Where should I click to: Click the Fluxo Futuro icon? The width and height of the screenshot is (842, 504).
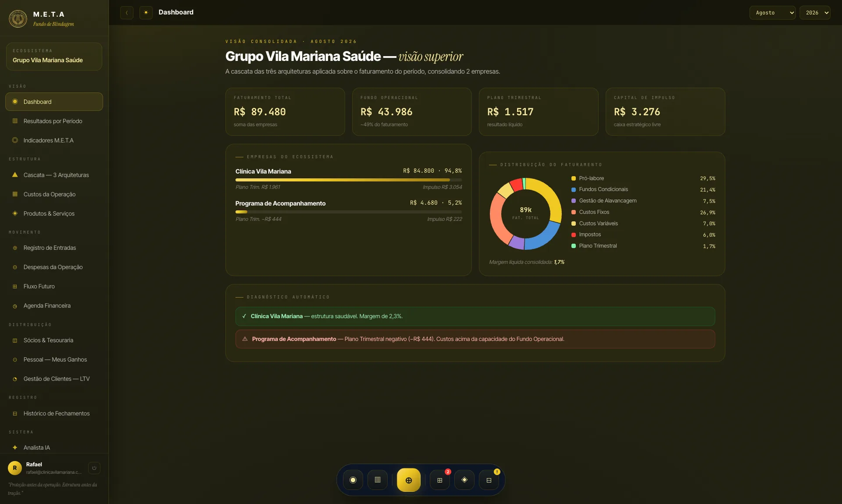pos(15,287)
